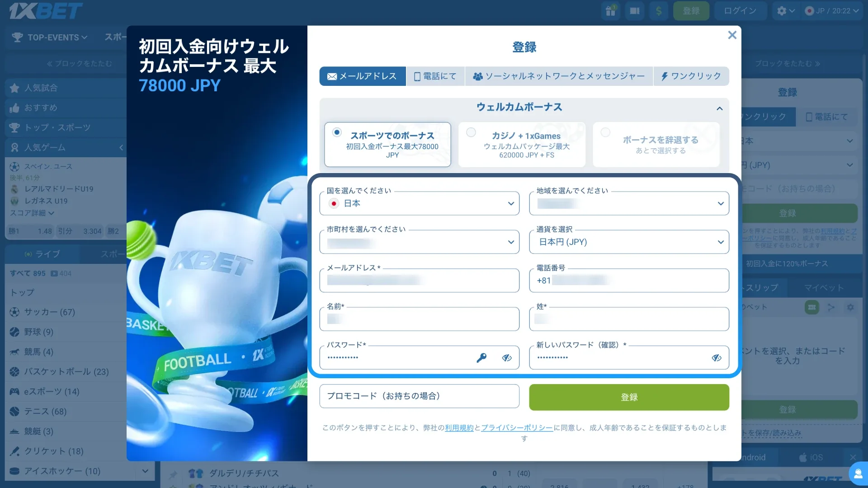Collapse the ウェルカムボーナス section chevron
This screenshot has width=868, height=488.
[720, 109]
